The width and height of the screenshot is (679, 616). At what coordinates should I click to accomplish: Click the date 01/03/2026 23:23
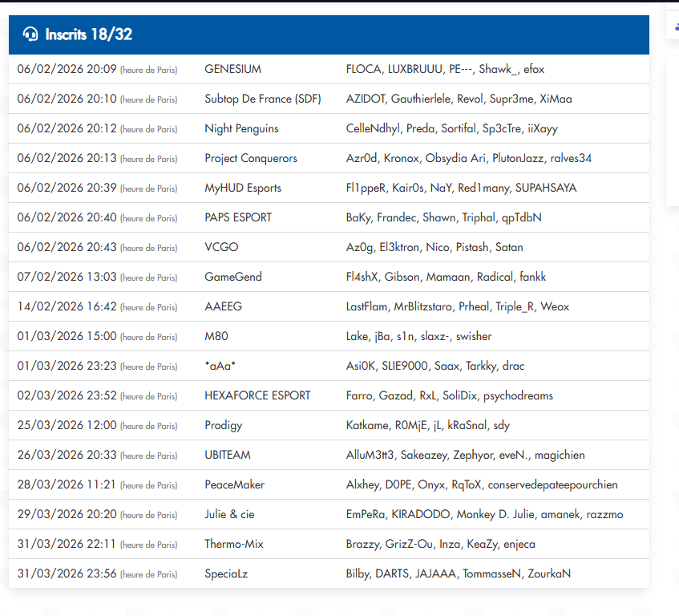coord(67,366)
